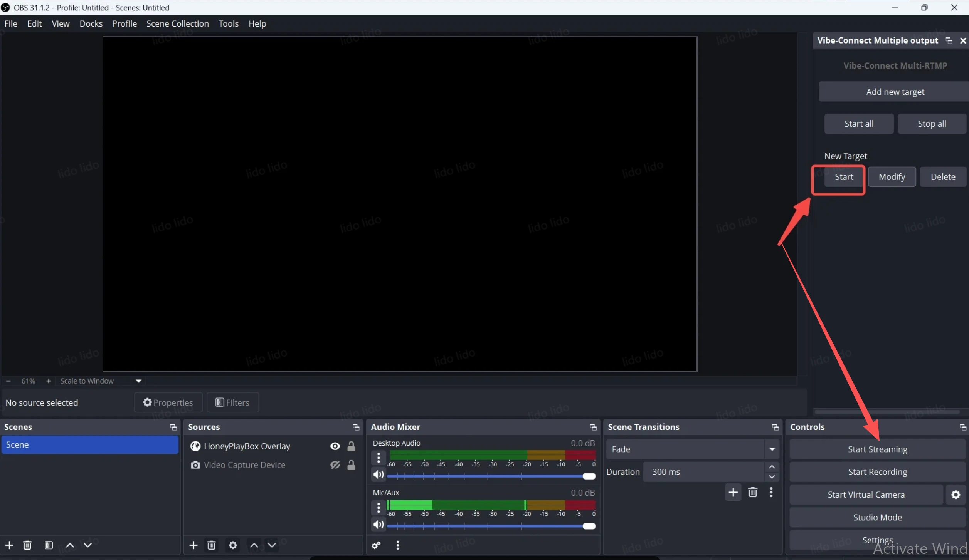Screen dimensions: 969x560
Task: Open Mic/Aux three-dot options menu
Action: [378, 508]
